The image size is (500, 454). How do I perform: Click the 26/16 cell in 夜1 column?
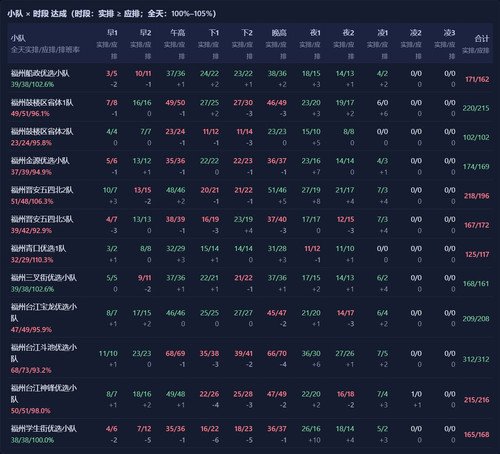click(x=311, y=429)
